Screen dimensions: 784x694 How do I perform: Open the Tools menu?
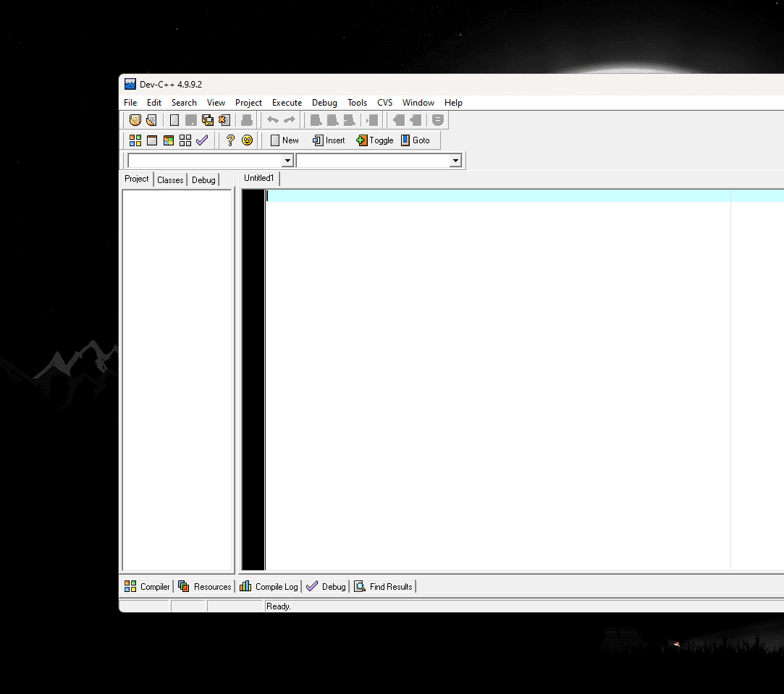[358, 103]
